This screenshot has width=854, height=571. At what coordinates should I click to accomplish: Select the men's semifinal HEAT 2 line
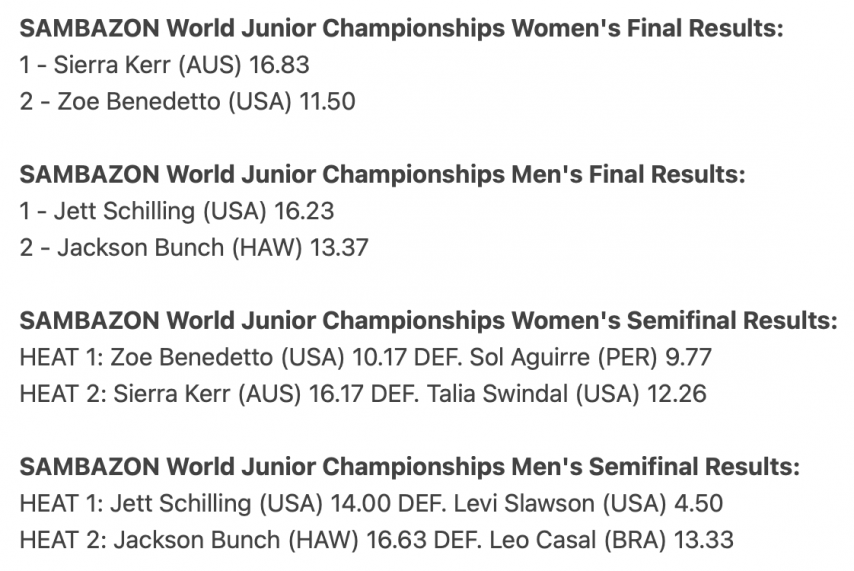click(376, 540)
